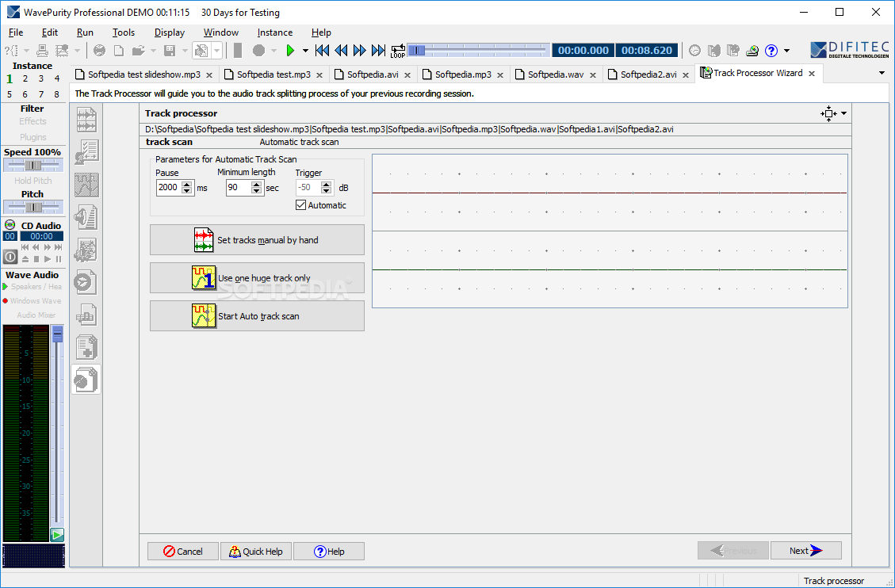Switch to Softpedia test slideshow.mp3 tab
The height and width of the screenshot is (588, 895).
tap(144, 74)
